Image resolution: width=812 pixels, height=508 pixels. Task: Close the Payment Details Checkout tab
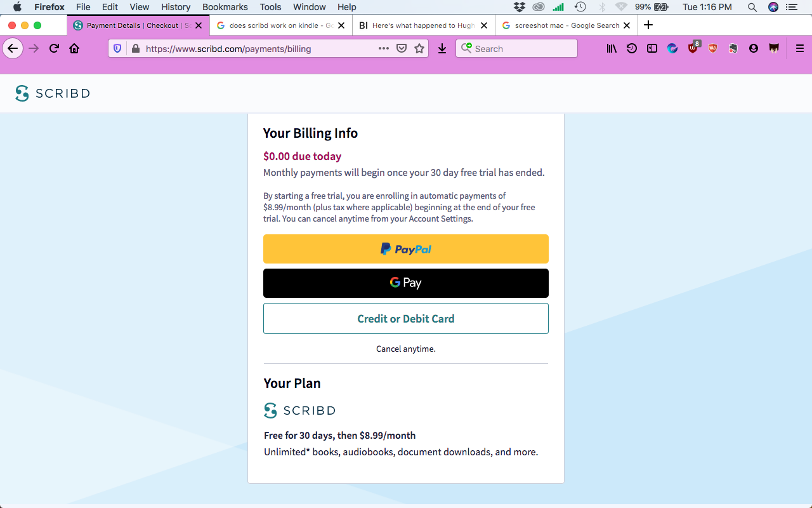pos(199,25)
